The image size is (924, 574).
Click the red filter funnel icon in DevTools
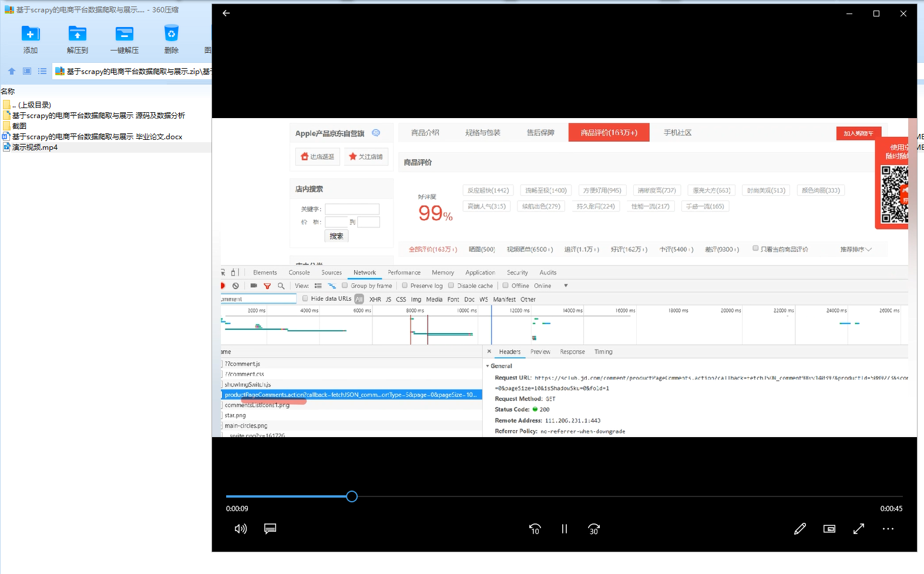click(x=267, y=286)
